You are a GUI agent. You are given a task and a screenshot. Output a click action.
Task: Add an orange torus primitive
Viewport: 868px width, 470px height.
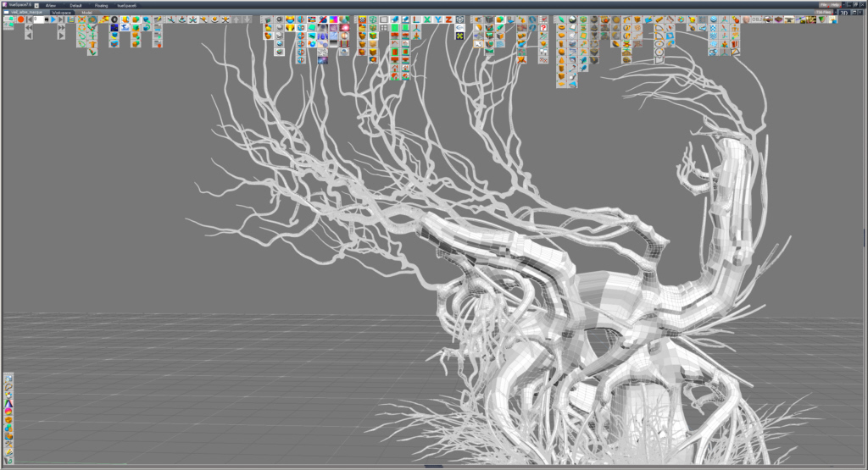pyautogui.click(x=561, y=27)
